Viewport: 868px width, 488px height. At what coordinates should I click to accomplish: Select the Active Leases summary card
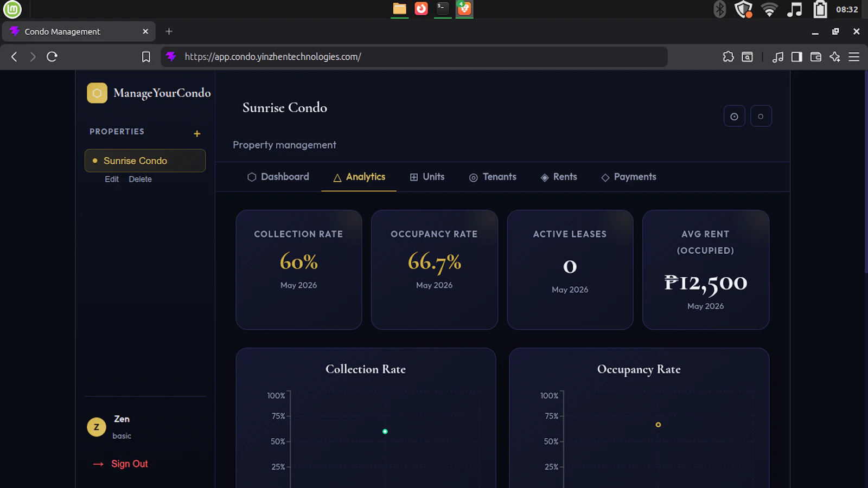pos(570,269)
